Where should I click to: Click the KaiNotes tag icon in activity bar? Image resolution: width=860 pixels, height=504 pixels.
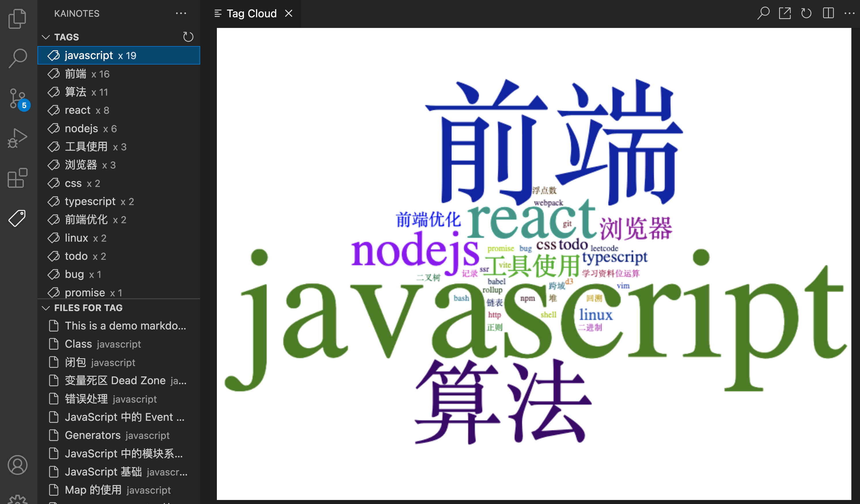(17, 218)
